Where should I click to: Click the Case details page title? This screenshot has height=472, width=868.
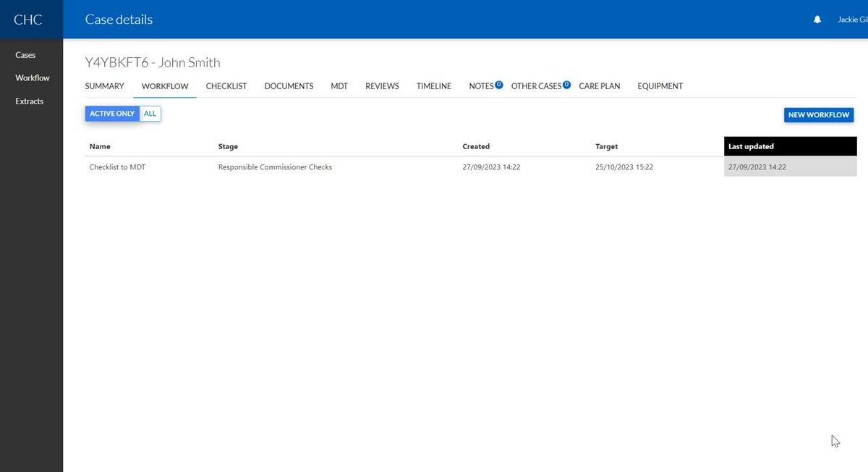[x=119, y=20]
